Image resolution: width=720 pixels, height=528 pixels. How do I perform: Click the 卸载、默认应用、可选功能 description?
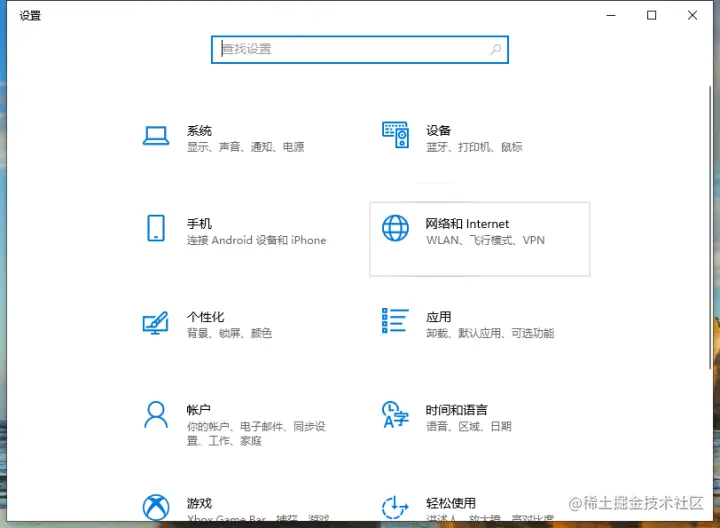click(490, 333)
